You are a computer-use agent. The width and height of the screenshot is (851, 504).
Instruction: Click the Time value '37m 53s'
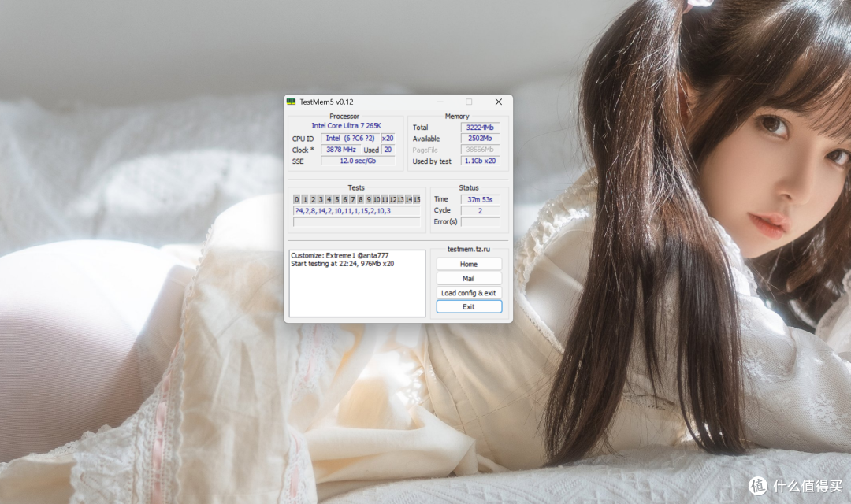[x=480, y=200]
